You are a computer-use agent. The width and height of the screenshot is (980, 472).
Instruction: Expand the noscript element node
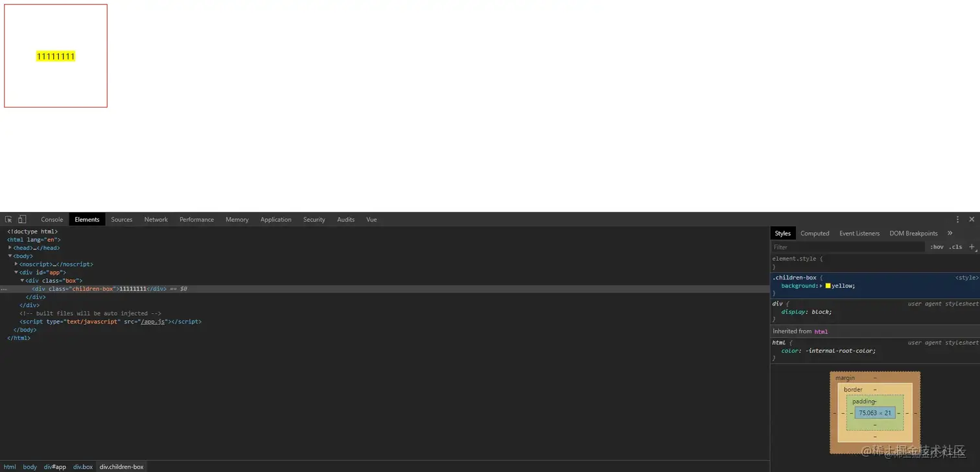[16, 264]
